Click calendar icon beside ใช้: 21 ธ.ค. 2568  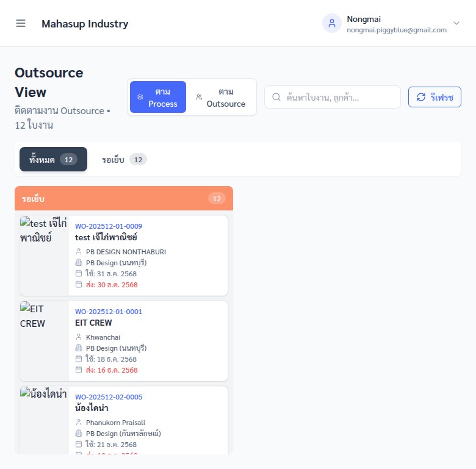[79, 445]
